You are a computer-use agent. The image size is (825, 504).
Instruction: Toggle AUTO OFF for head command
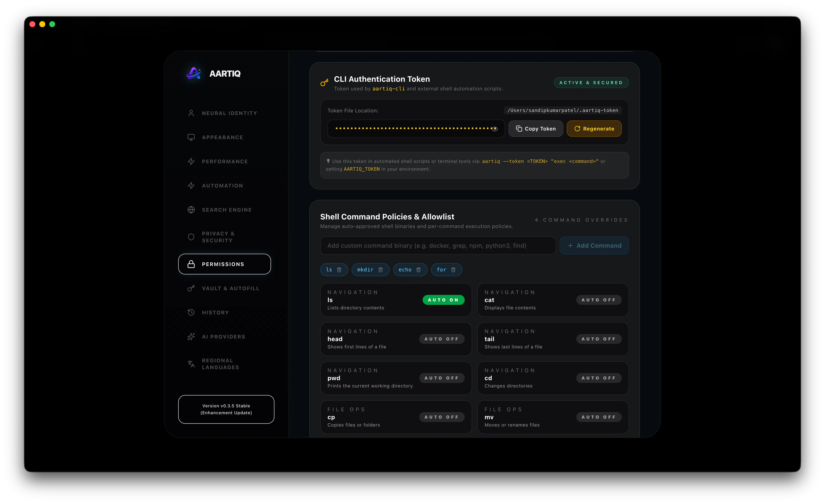pos(442,339)
